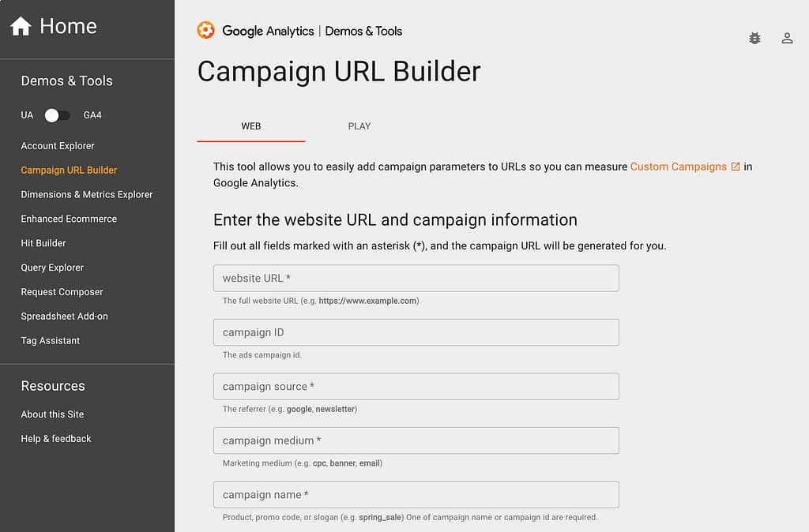Click the sign-in account icon
809x532 pixels.
pos(787,38)
